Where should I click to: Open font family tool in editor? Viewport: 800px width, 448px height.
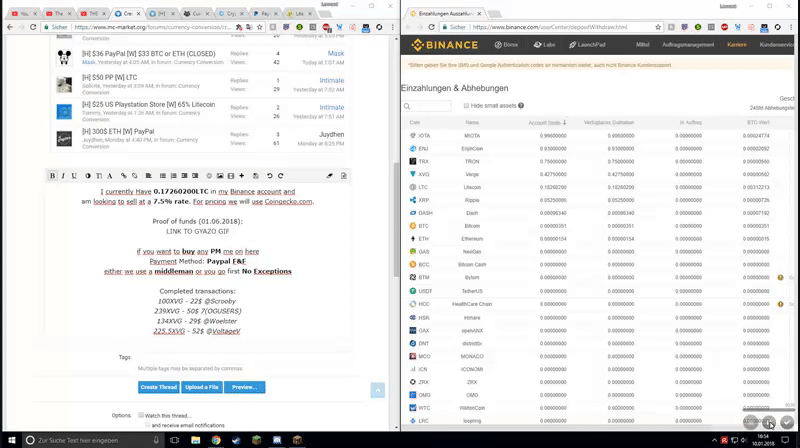click(110, 176)
